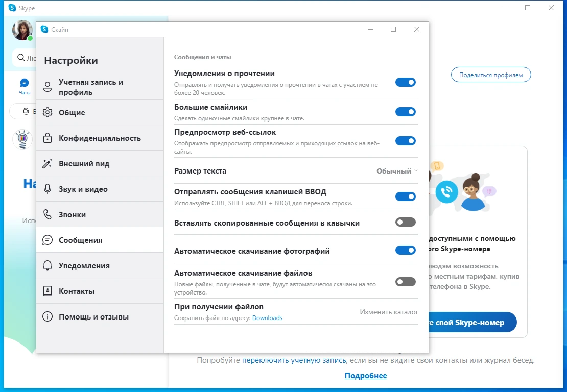Click переключить учетную запись link

click(294, 360)
